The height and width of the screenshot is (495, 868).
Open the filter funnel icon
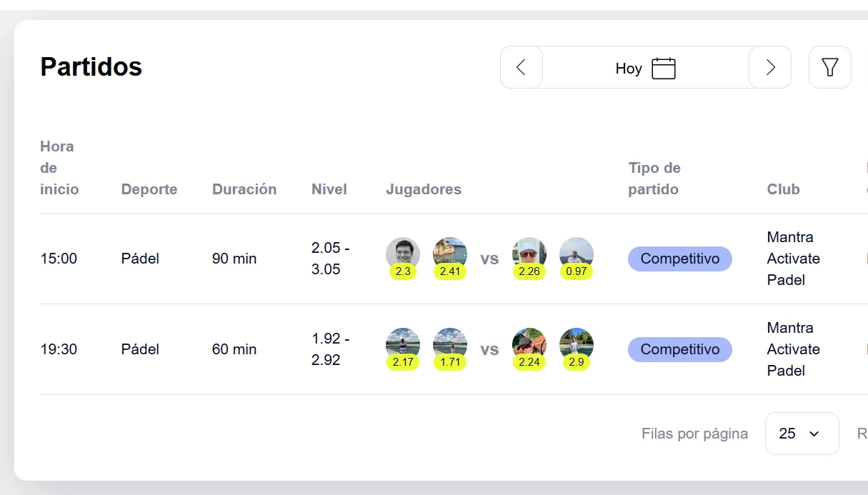point(829,68)
